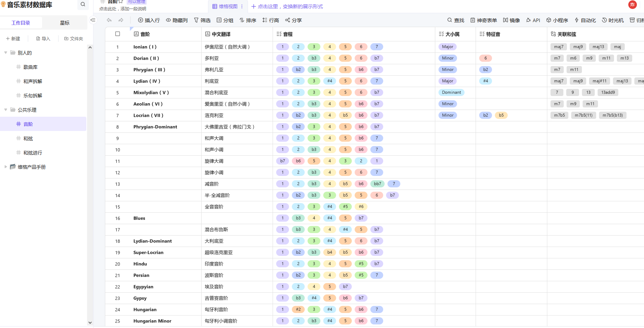Click the Dominant tag in Mixolydian row
The image size is (644, 328).
[451, 92]
